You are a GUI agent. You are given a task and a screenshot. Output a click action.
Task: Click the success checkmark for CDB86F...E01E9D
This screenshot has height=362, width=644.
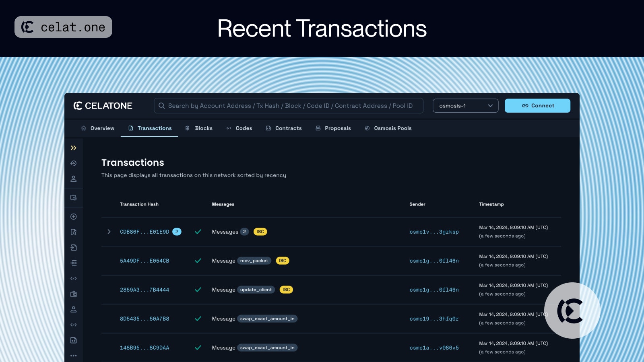(x=198, y=232)
